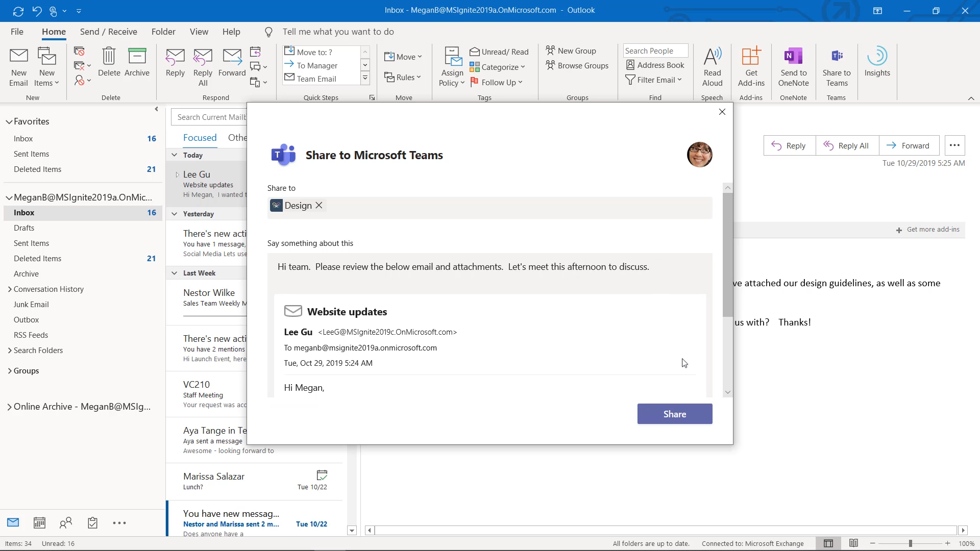Click Share to Teams ribbon icon
Screen dimensions: 980x551
[837, 56]
